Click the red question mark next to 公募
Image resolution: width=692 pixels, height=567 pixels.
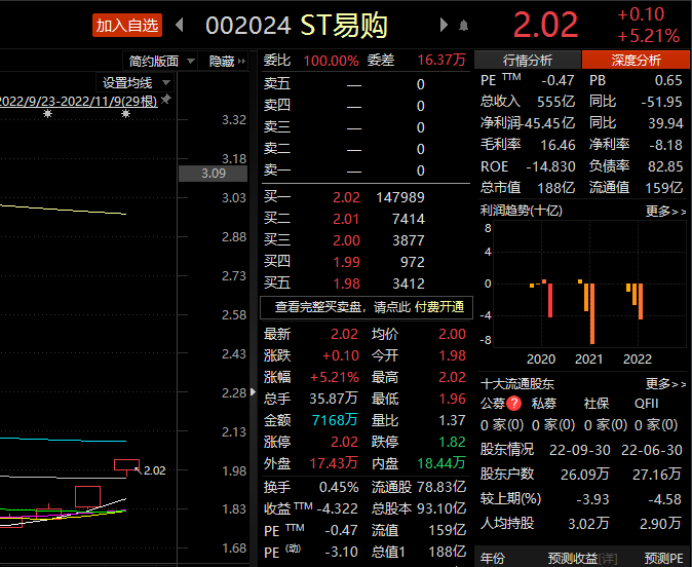pyautogui.click(x=514, y=403)
